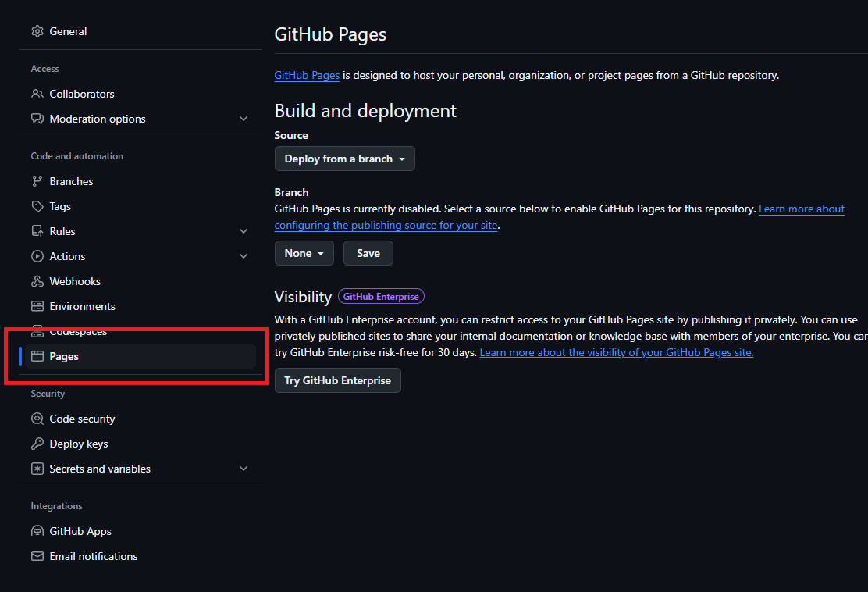Open the Deploy from a branch dropdown
Image resolution: width=868 pixels, height=592 pixels.
pos(344,159)
